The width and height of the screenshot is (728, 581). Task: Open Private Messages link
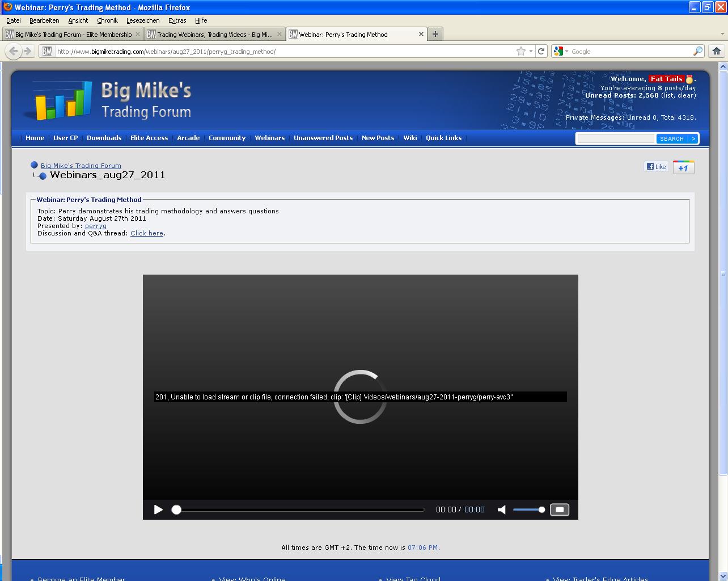pyautogui.click(x=595, y=117)
